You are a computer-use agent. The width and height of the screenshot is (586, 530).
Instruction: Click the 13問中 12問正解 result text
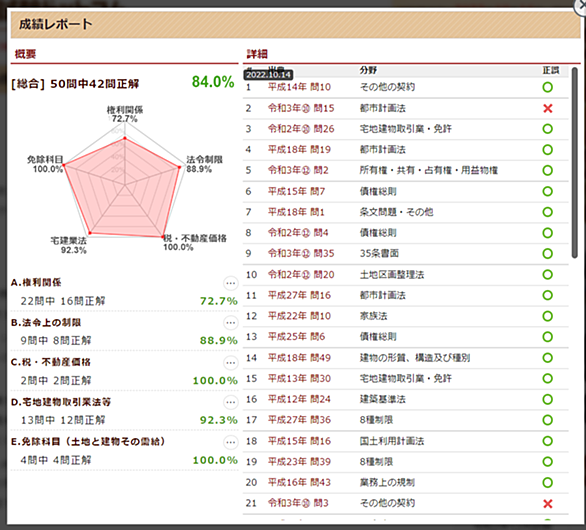63,420
